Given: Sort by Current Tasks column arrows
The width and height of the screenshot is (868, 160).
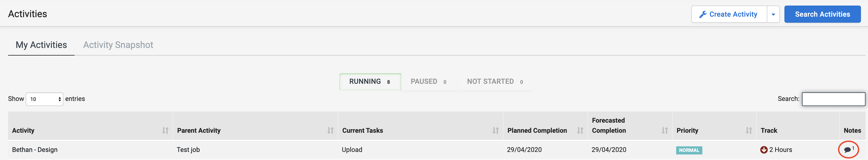Looking at the screenshot, I should [495, 131].
